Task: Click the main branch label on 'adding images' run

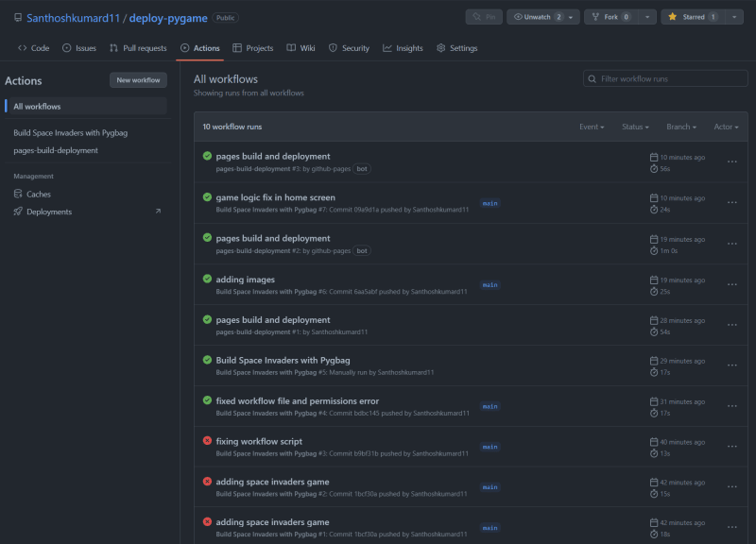Action: (490, 285)
